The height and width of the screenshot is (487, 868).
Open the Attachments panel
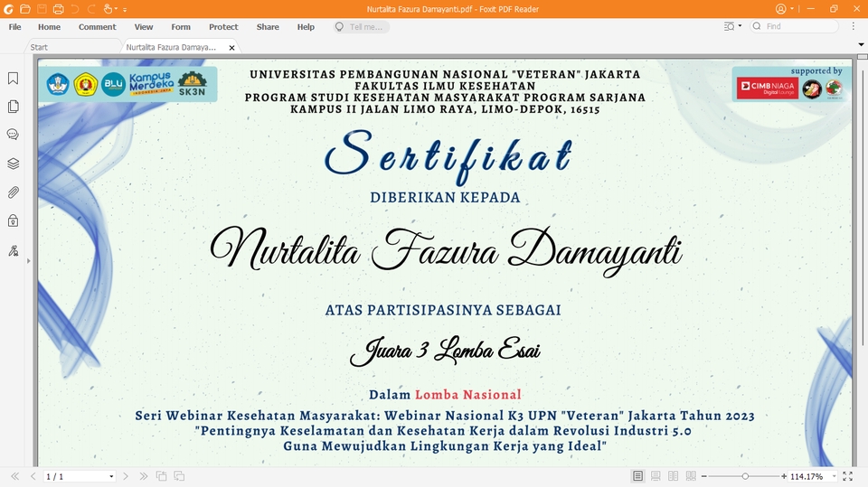click(x=14, y=192)
